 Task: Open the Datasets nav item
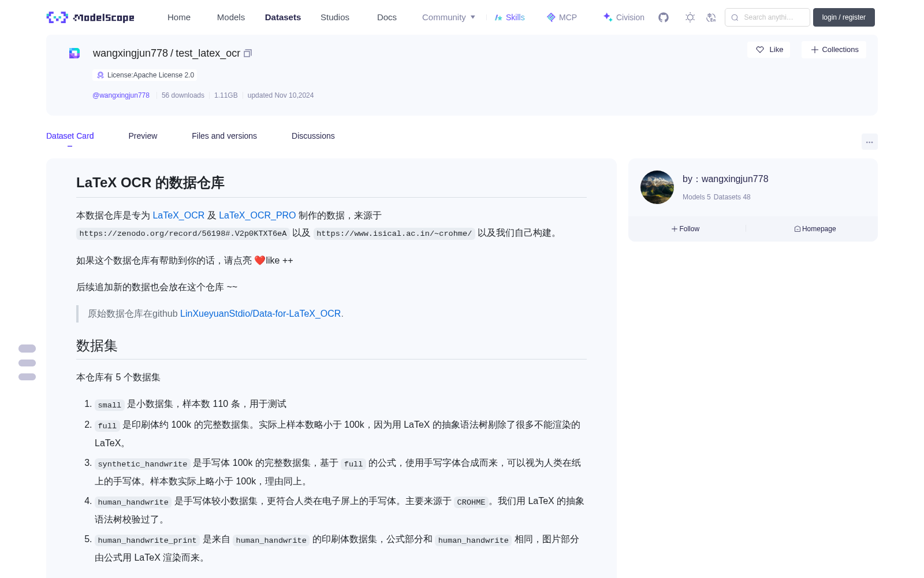click(283, 17)
